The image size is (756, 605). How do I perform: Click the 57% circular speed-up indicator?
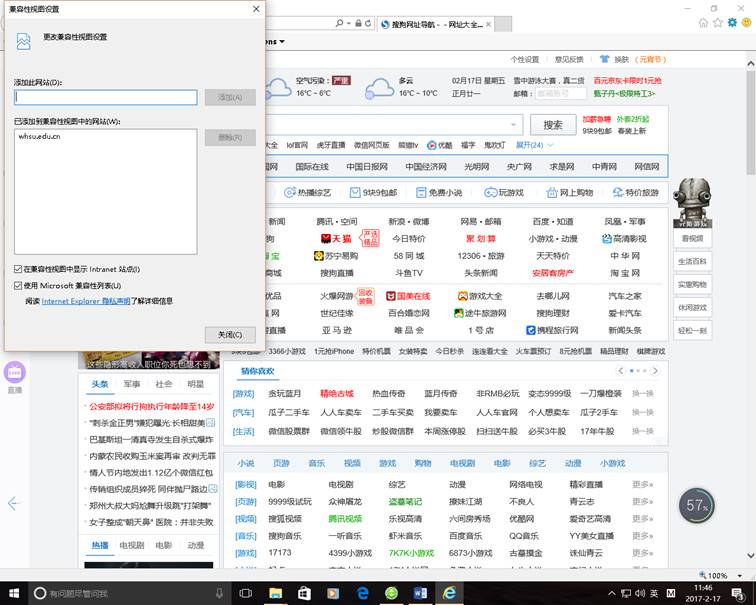(x=697, y=506)
